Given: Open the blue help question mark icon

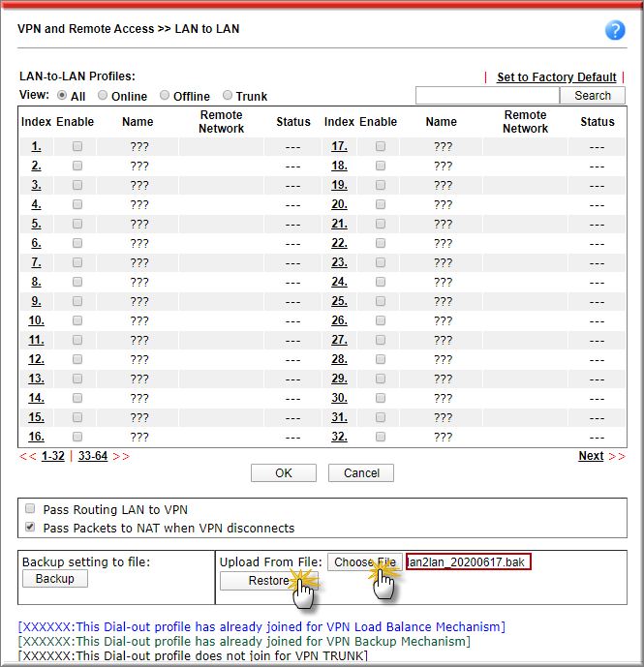Looking at the screenshot, I should click(615, 30).
